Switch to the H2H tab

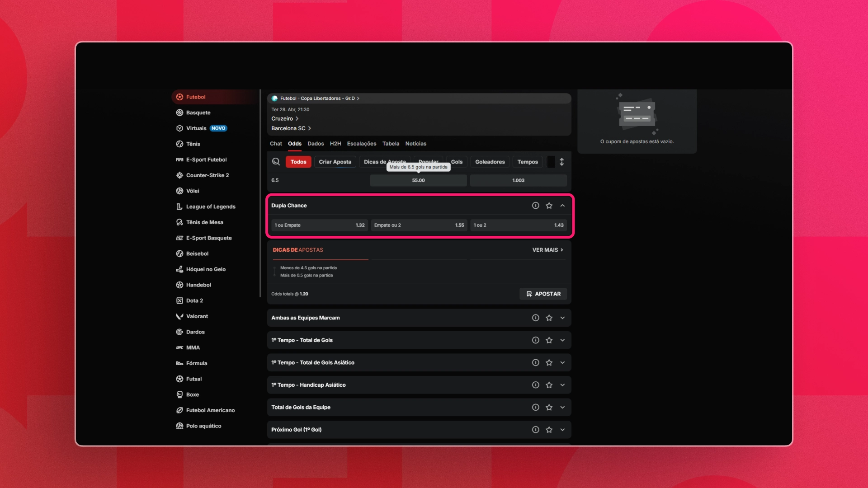click(x=335, y=144)
